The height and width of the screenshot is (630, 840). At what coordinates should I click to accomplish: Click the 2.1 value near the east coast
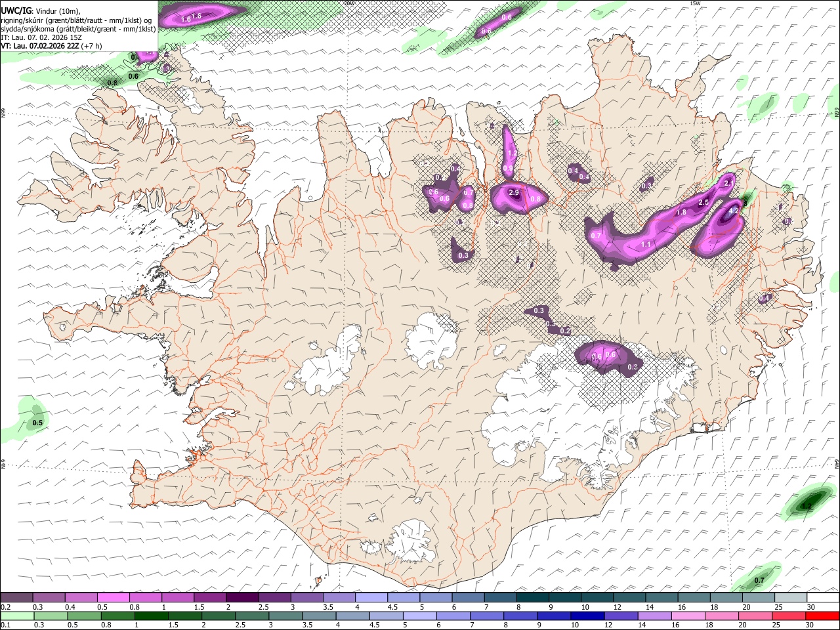click(728, 184)
